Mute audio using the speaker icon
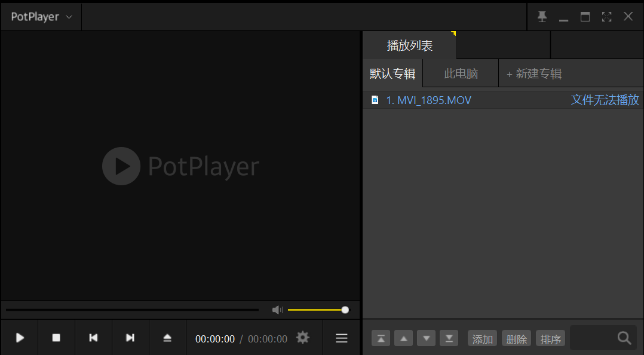The height and width of the screenshot is (355, 644). point(278,310)
